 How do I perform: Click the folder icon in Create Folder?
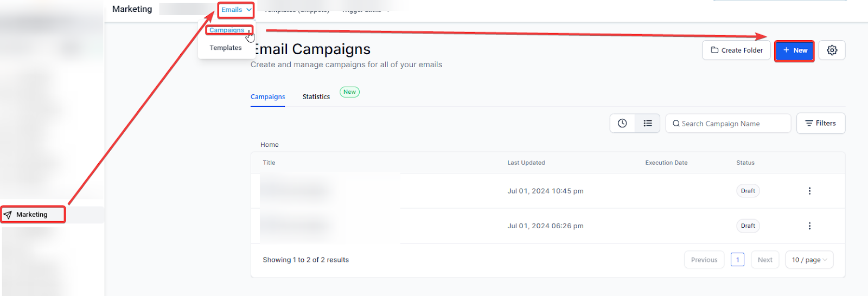(714, 50)
